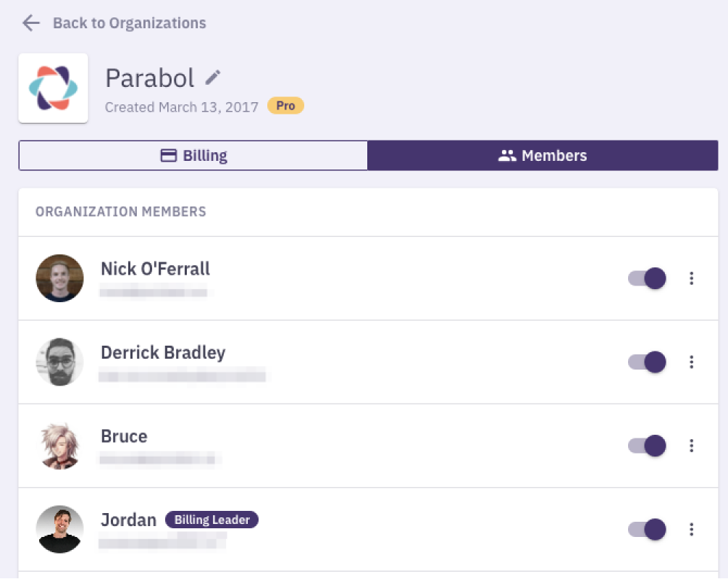The image size is (728, 579).
Task: Select Bruce's anime avatar image
Action: tap(60, 446)
